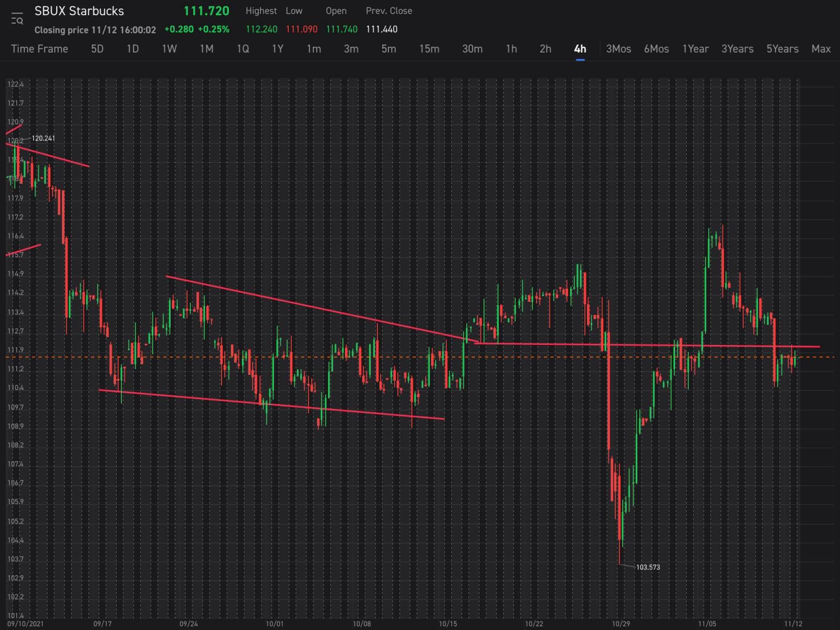Screen dimensions: 840x630
Task: Choose the 30m interval
Action: (x=472, y=49)
